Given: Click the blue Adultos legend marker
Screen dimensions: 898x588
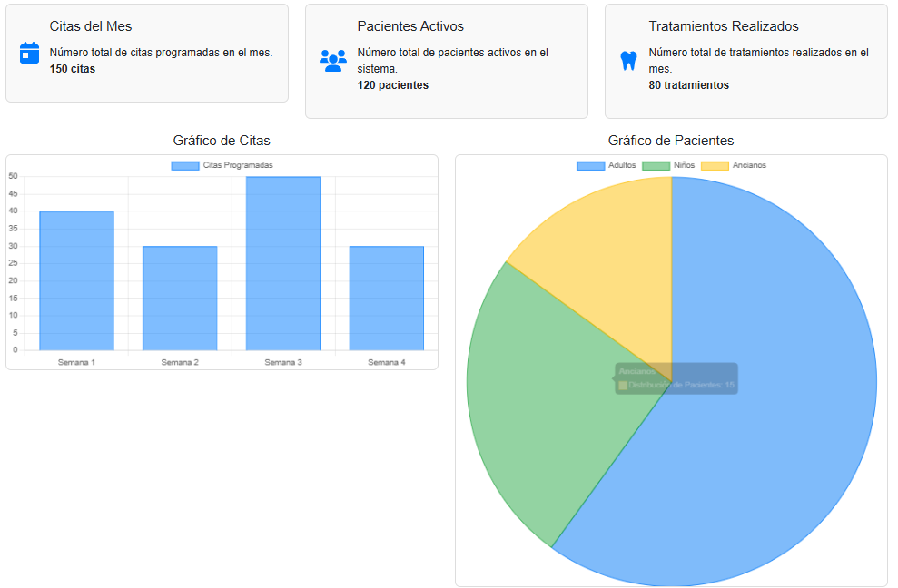Looking at the screenshot, I should (x=590, y=165).
